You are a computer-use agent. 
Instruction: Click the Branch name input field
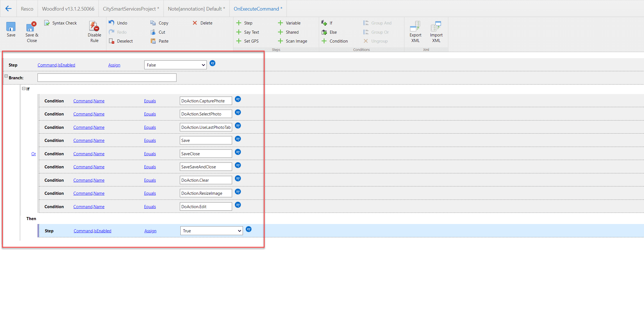[x=107, y=78]
